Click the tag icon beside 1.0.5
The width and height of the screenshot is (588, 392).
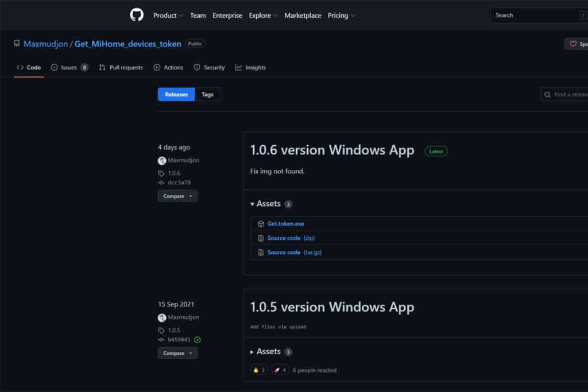click(161, 330)
